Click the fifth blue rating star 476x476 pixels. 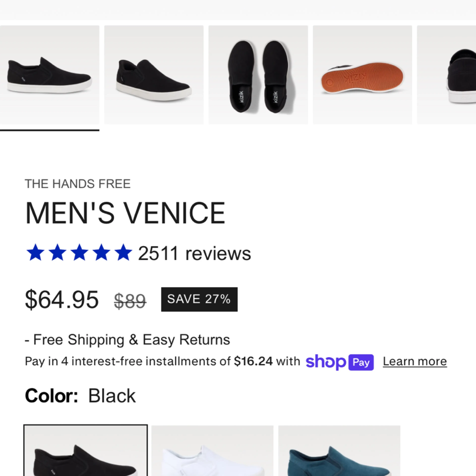[x=123, y=252]
